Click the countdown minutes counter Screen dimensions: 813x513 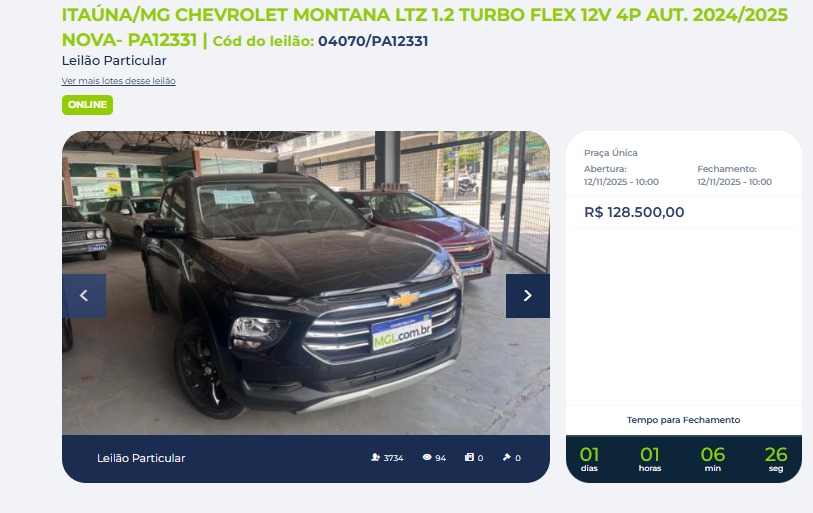point(712,459)
